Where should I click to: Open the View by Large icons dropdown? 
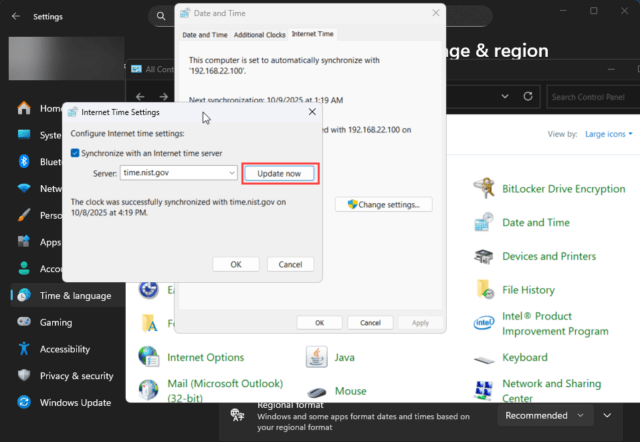[x=609, y=134]
